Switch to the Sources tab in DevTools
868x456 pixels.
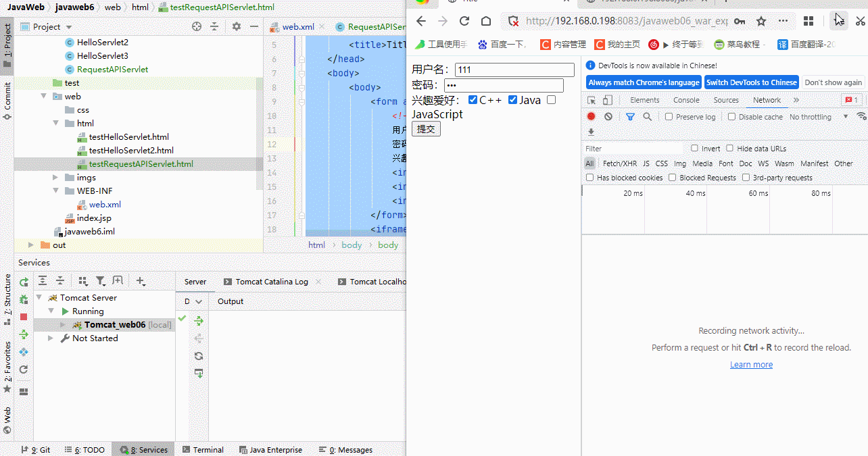tap(726, 100)
